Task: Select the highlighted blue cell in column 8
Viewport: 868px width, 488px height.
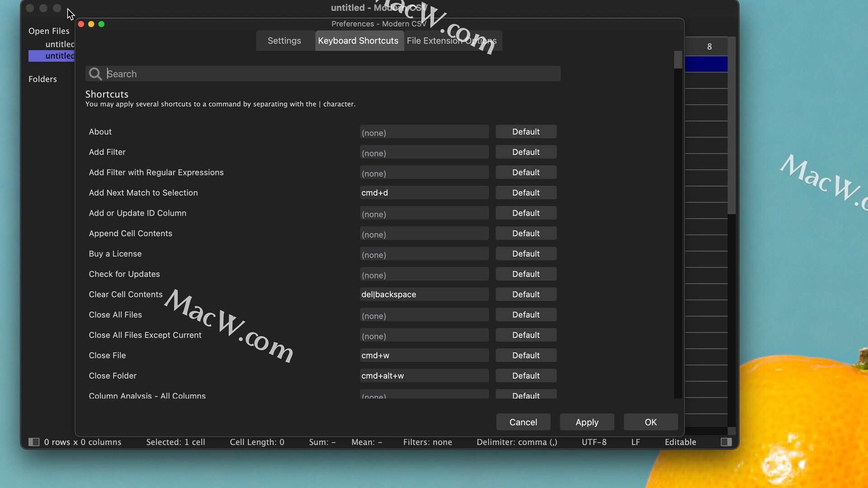Action: [x=706, y=64]
